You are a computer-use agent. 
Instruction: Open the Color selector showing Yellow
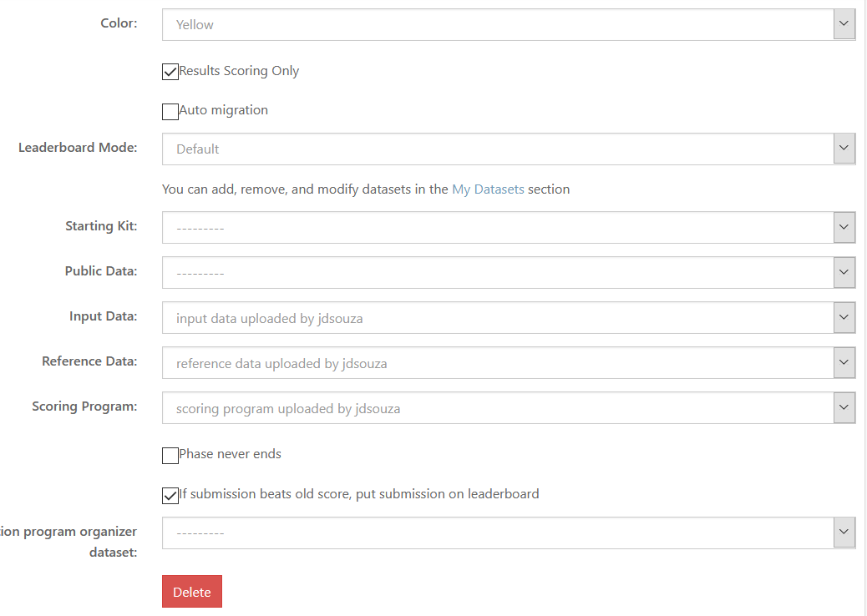[x=501, y=24]
